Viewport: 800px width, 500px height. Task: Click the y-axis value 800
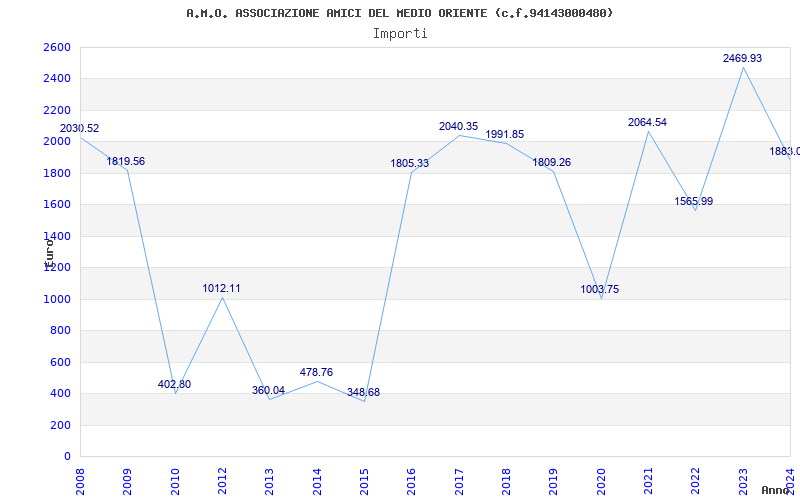click(x=60, y=331)
